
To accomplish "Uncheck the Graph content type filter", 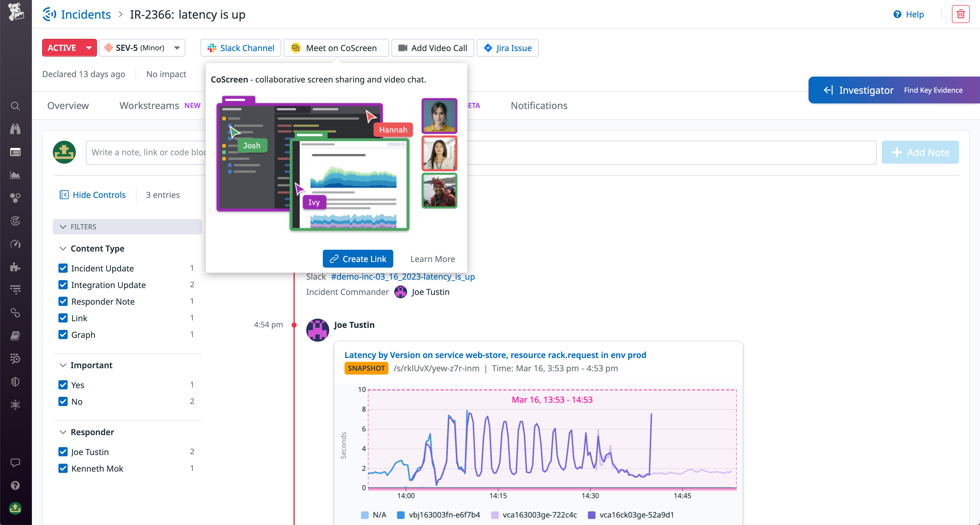I will (x=63, y=335).
